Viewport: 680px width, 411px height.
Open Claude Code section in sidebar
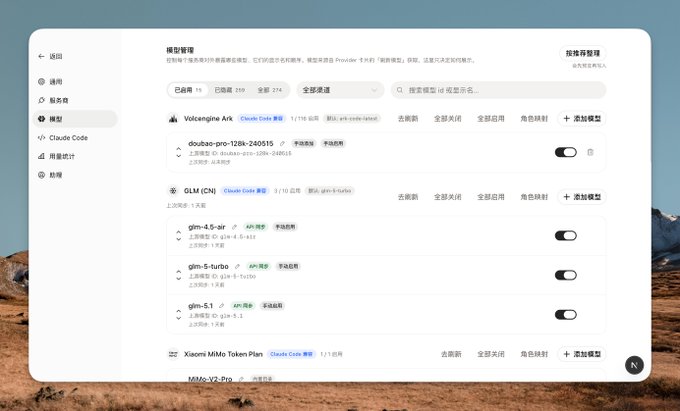click(68, 137)
